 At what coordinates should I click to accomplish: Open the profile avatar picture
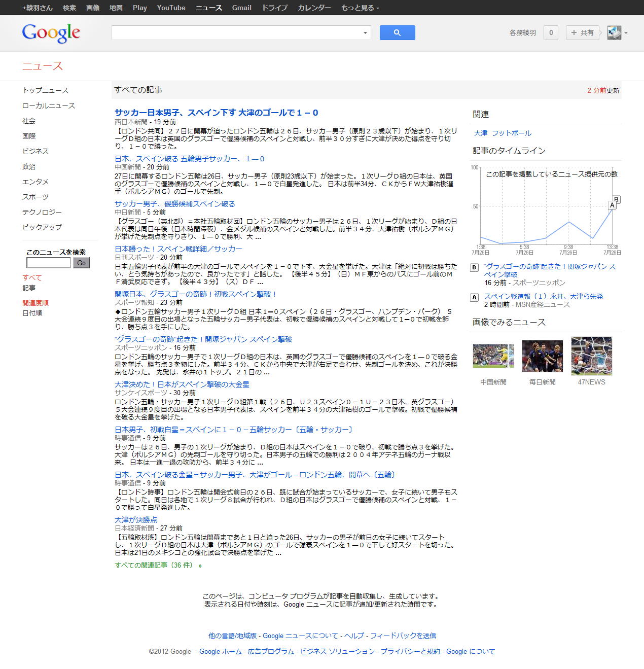tap(614, 33)
